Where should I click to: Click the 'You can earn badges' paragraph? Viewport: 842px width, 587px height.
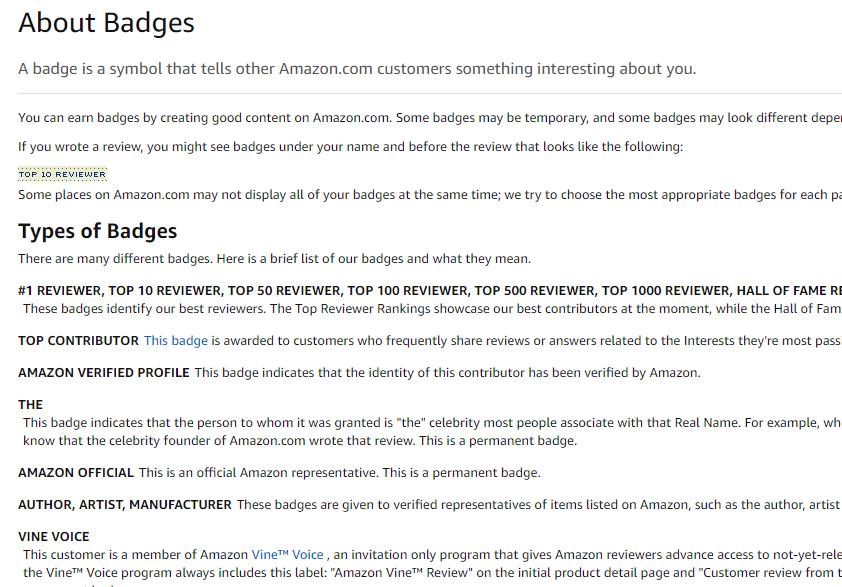coord(430,118)
